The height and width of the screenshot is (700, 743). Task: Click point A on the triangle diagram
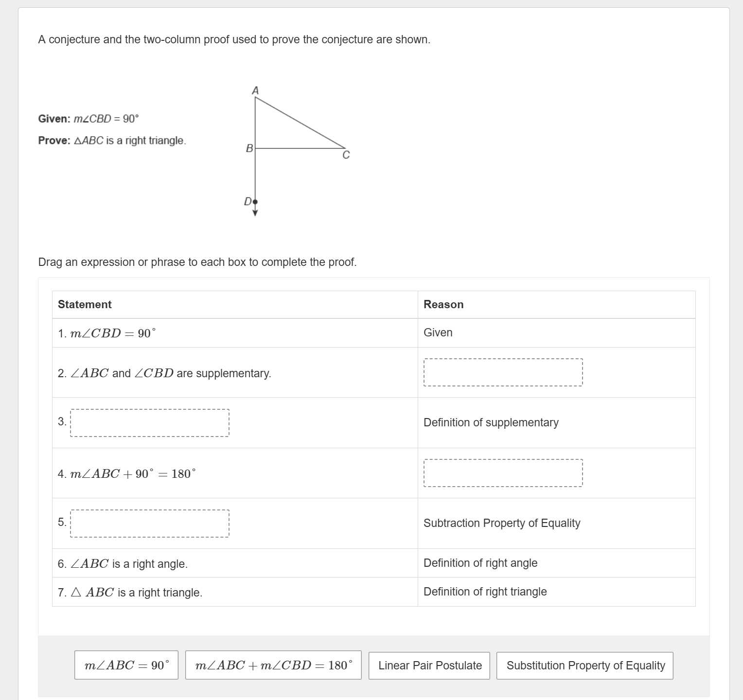coord(255,90)
